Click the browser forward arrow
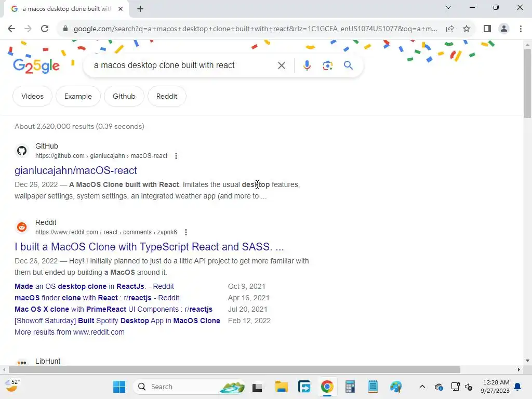Viewport: 532px width, 399px height. (28, 29)
